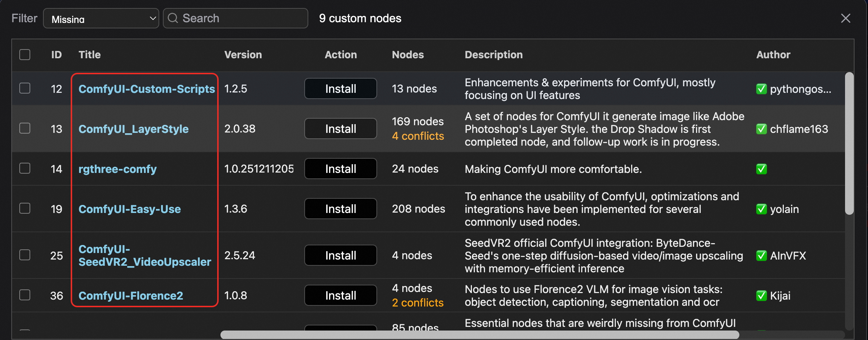868x340 pixels.
Task: Open the ComfyUI_LayerStyle title link
Action: [x=134, y=129]
